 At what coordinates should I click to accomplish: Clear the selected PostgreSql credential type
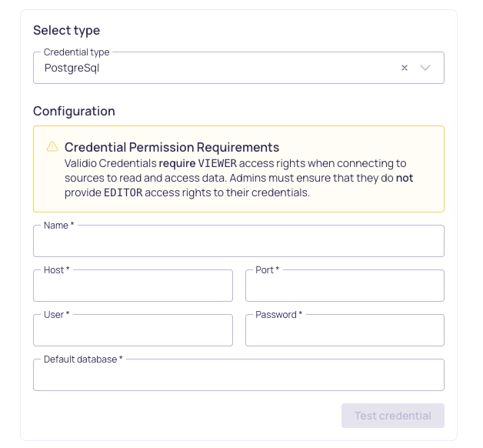[405, 68]
